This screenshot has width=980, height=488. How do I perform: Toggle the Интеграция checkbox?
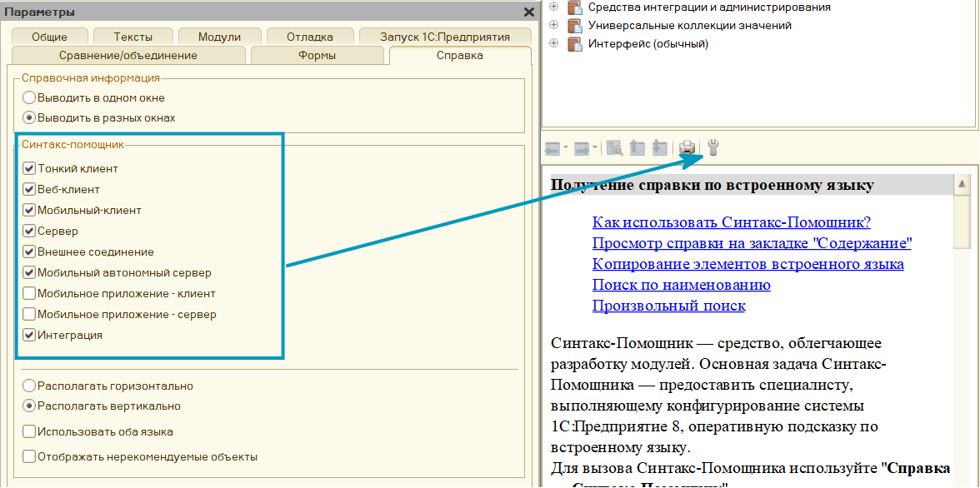point(28,335)
